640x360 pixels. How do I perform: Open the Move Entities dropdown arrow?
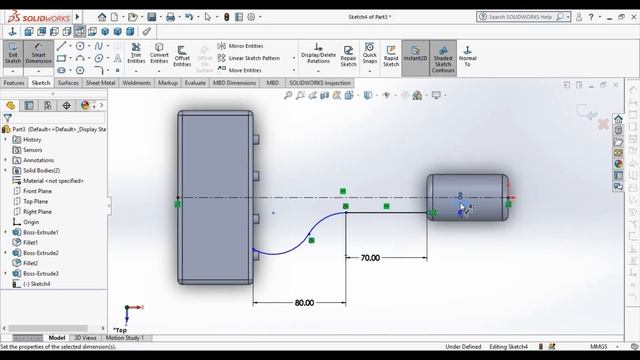pos(293,70)
